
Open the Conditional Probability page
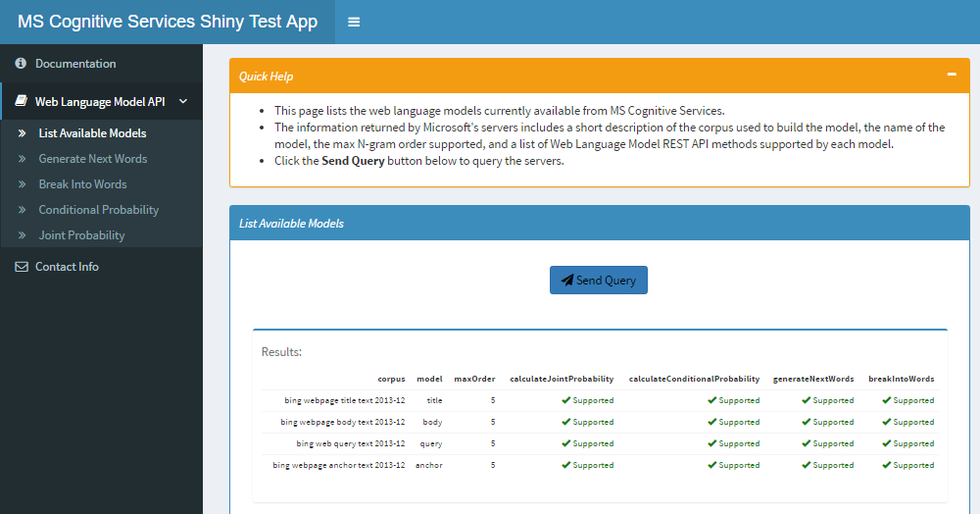[x=98, y=210]
